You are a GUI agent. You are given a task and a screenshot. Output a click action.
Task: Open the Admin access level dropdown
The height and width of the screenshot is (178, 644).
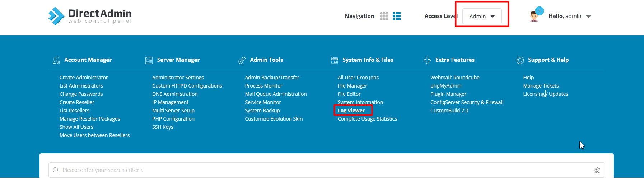click(482, 16)
